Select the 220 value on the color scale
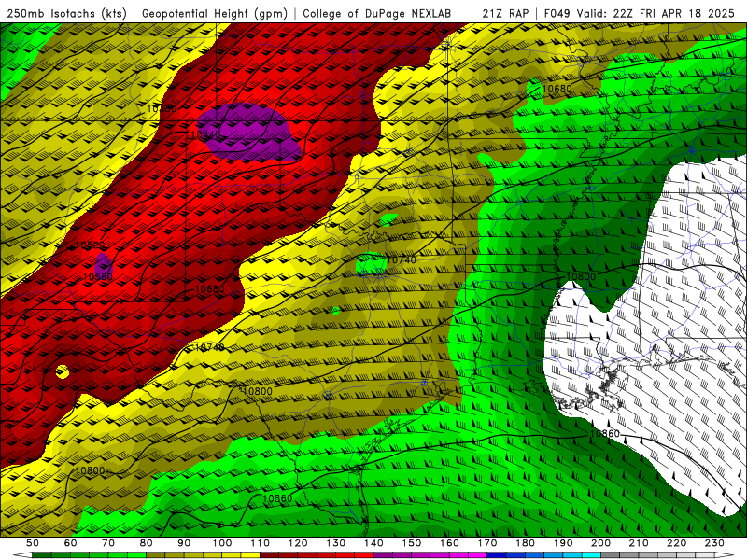This screenshot has height=560, width=747. [x=676, y=543]
